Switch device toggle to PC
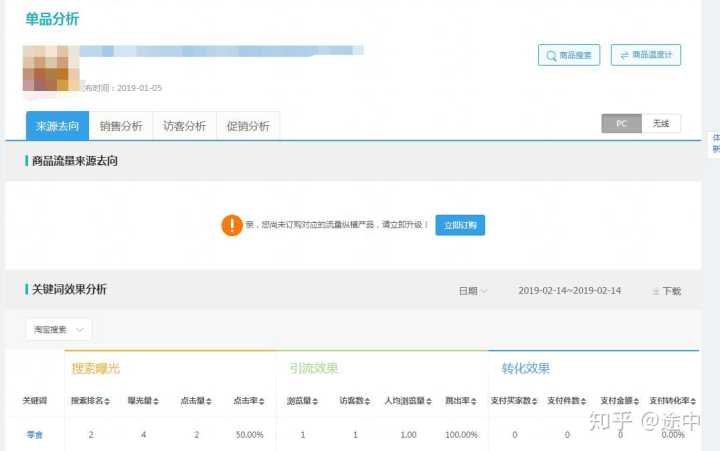The image size is (720, 451). tap(621, 124)
